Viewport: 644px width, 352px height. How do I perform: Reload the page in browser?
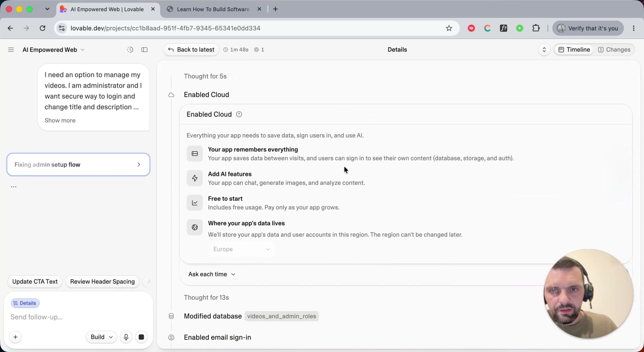[x=42, y=28]
